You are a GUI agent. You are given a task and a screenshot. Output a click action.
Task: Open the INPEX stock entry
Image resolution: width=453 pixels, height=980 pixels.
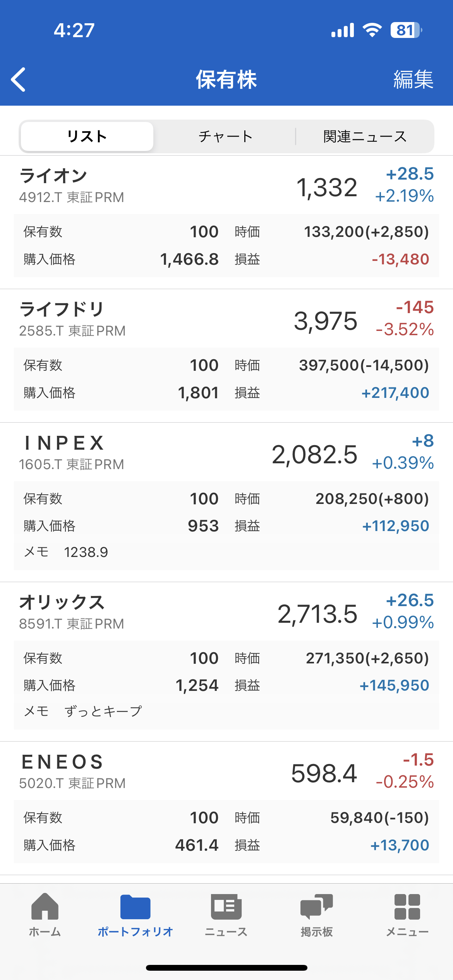tap(226, 502)
